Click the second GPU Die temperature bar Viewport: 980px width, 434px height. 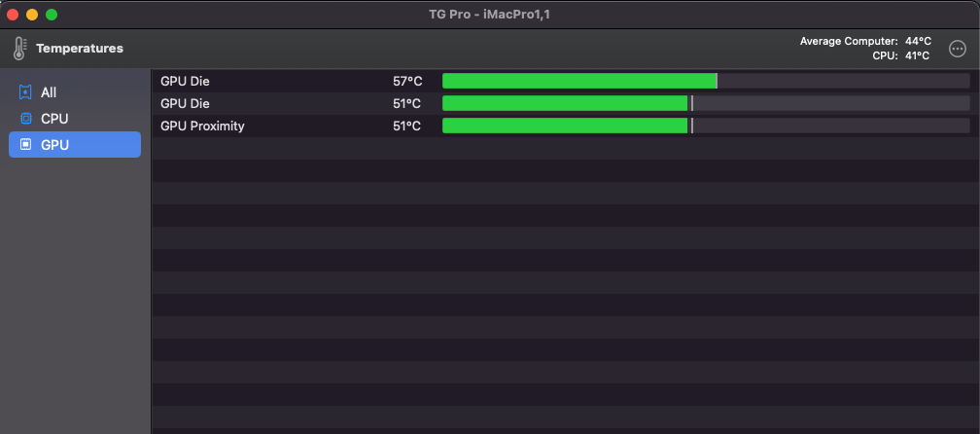(x=706, y=103)
